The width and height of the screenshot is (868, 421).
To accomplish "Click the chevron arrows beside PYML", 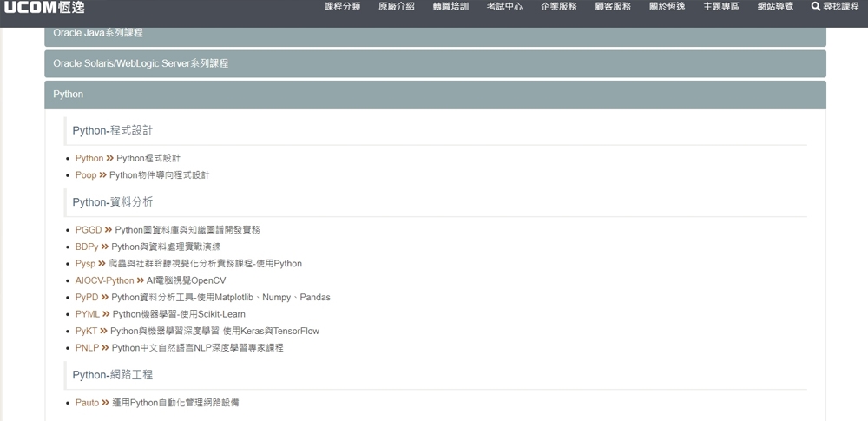I will tap(106, 314).
